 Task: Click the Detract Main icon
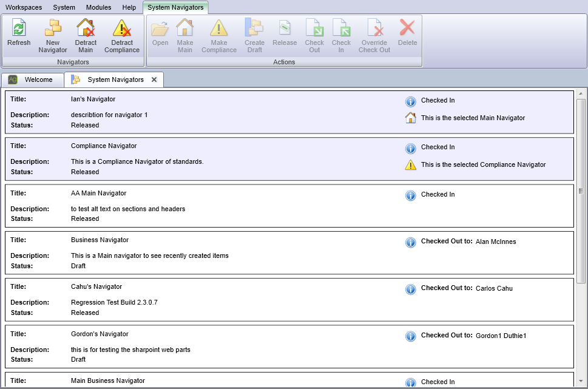tap(86, 27)
